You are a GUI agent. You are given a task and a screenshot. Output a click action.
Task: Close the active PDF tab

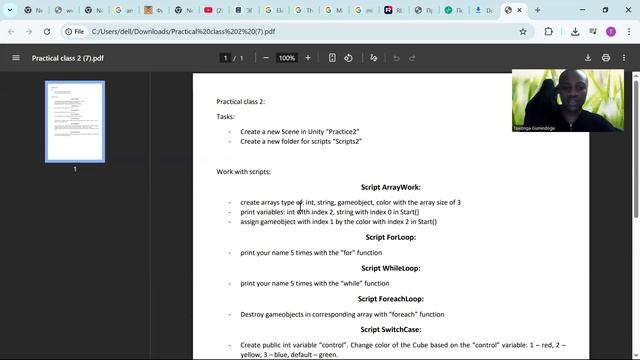point(520,10)
